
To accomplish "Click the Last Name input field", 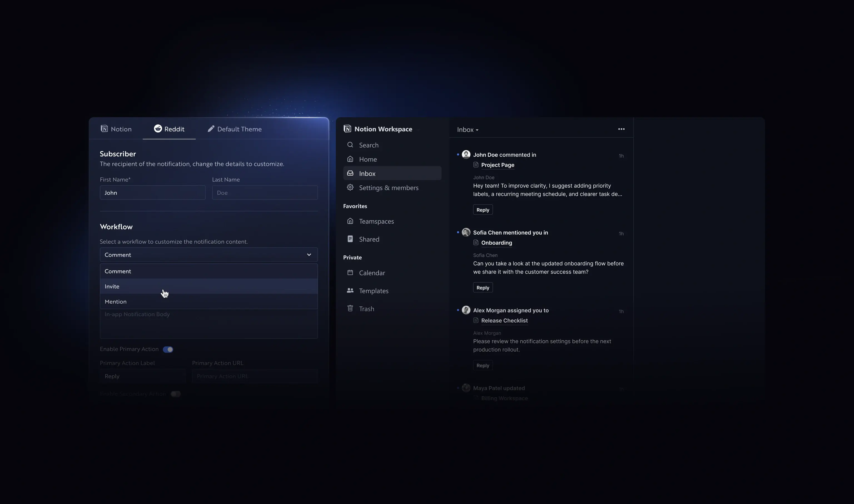I will 265,193.
